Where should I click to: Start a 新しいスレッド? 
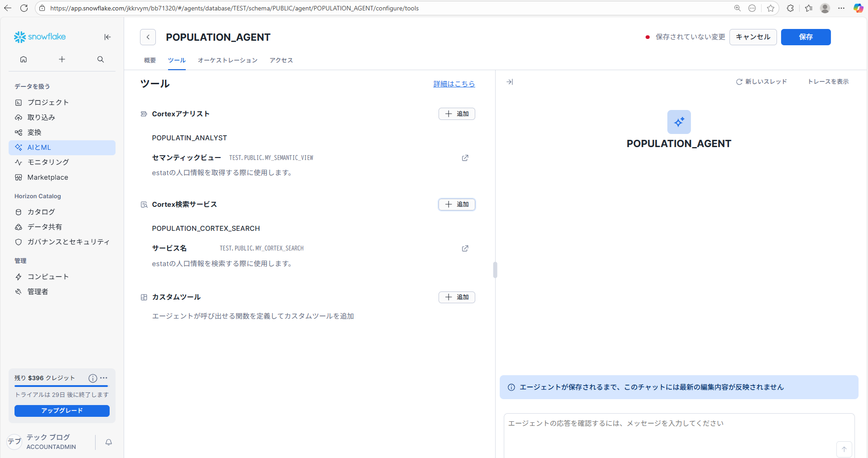pyautogui.click(x=761, y=81)
